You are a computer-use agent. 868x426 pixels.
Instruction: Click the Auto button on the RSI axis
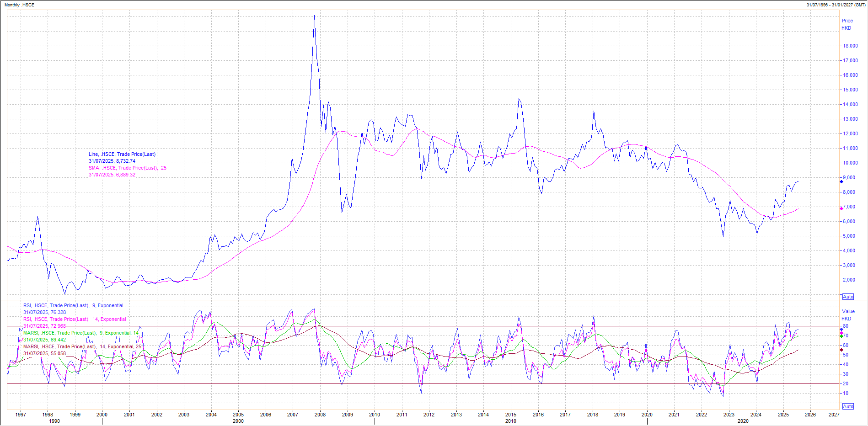[x=848, y=406]
